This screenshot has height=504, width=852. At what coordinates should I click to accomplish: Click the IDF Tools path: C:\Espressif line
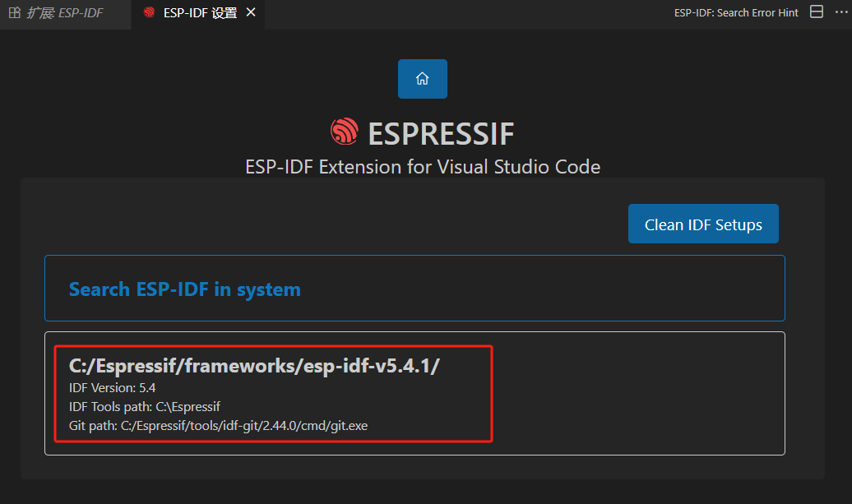pyautogui.click(x=145, y=407)
